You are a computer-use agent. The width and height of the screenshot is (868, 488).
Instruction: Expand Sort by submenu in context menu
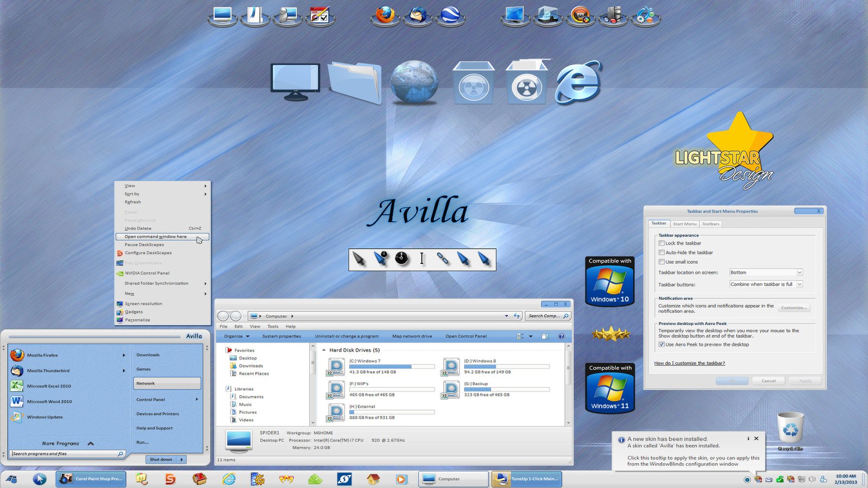point(162,194)
